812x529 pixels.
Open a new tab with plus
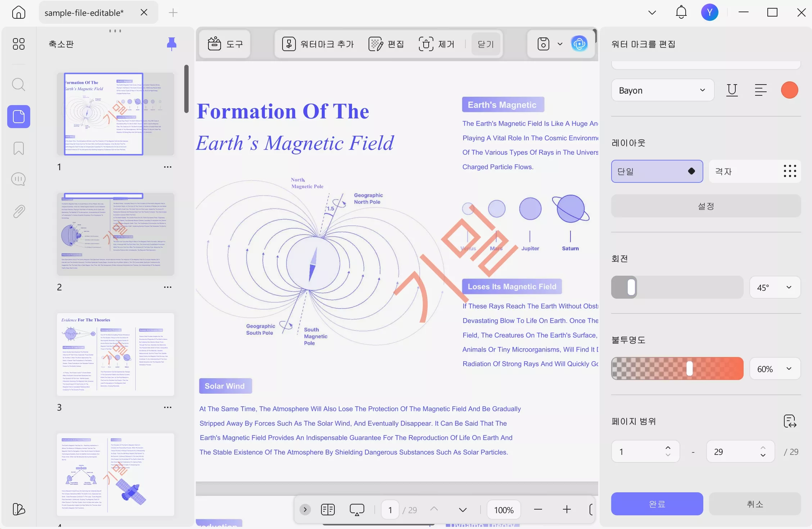tap(173, 13)
